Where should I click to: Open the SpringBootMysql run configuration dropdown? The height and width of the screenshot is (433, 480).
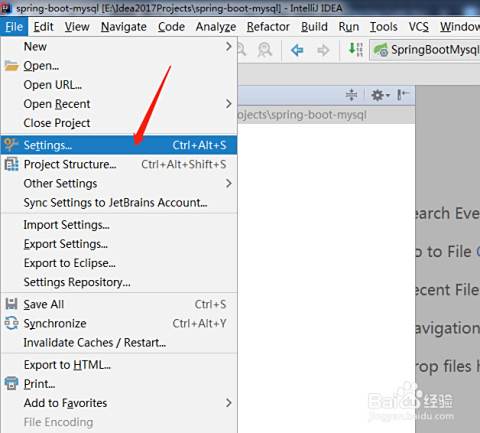(425, 50)
